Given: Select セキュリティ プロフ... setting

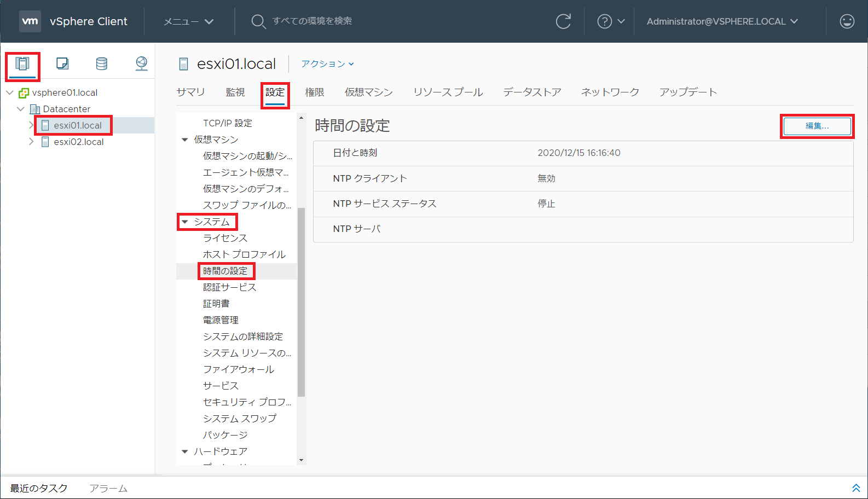Looking at the screenshot, I should pyautogui.click(x=247, y=402).
